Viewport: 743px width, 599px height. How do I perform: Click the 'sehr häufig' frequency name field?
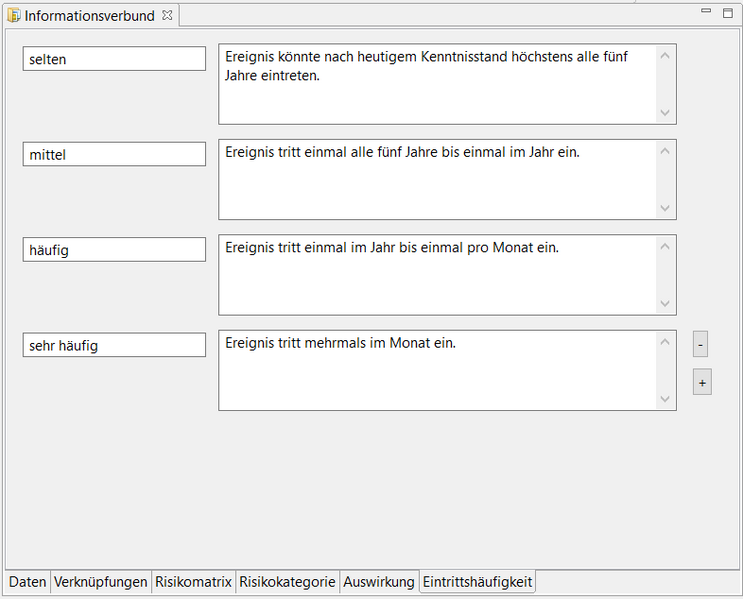tap(114, 345)
